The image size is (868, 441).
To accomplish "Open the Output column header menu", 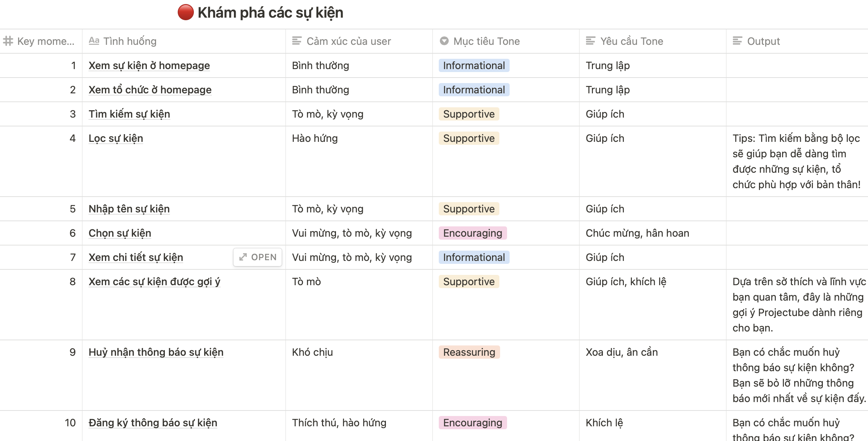I will click(x=763, y=41).
